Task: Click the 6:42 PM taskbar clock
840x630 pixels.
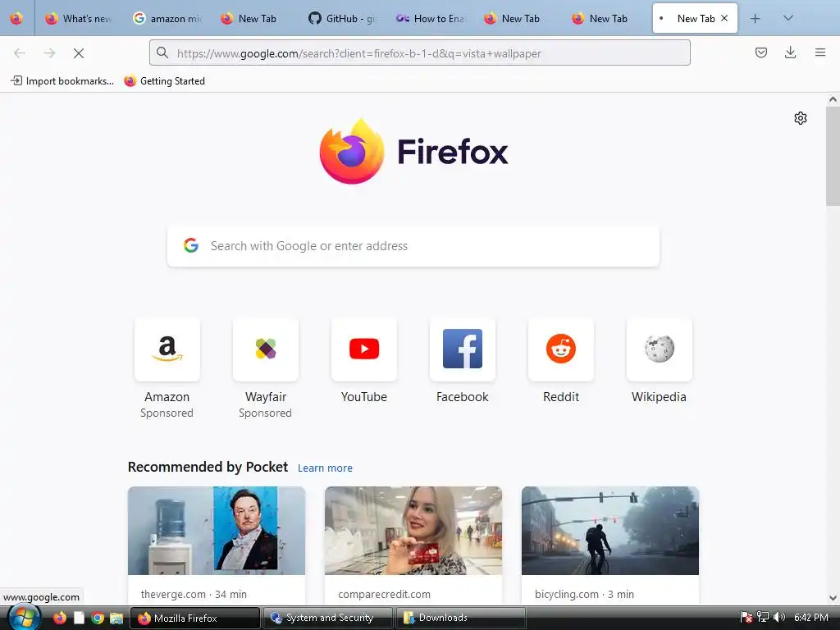Action: [811, 617]
